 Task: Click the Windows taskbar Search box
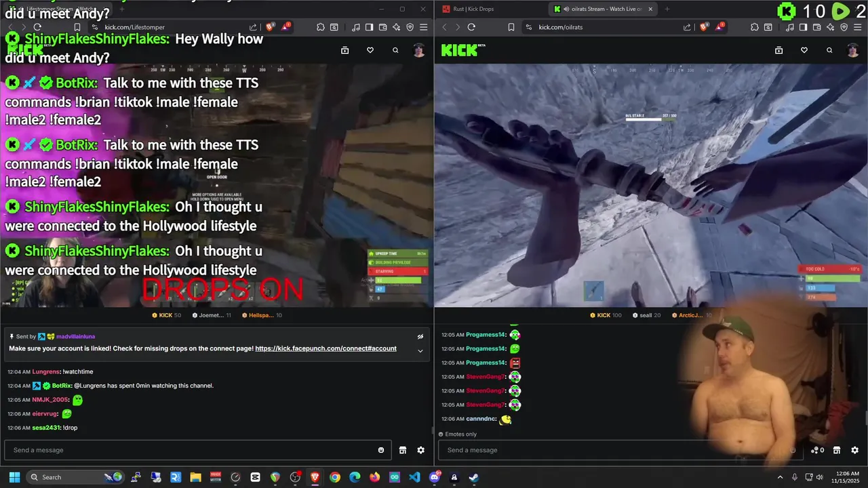(76, 477)
